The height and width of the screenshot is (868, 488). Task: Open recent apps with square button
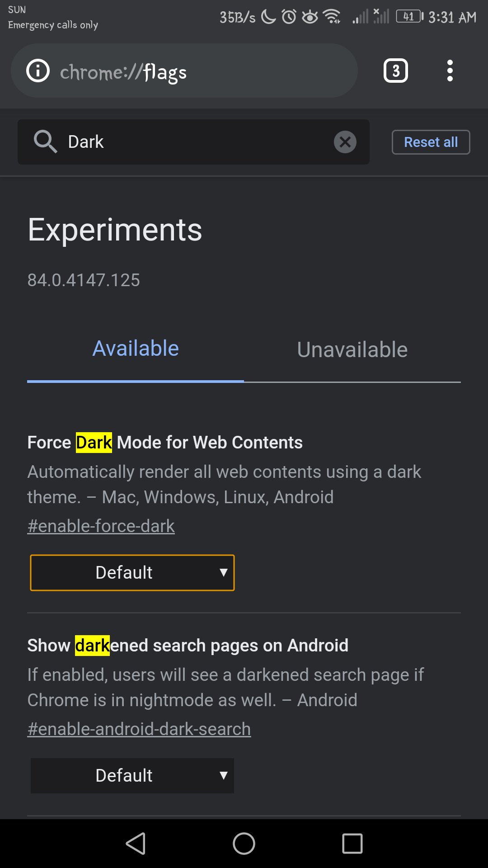352,844
